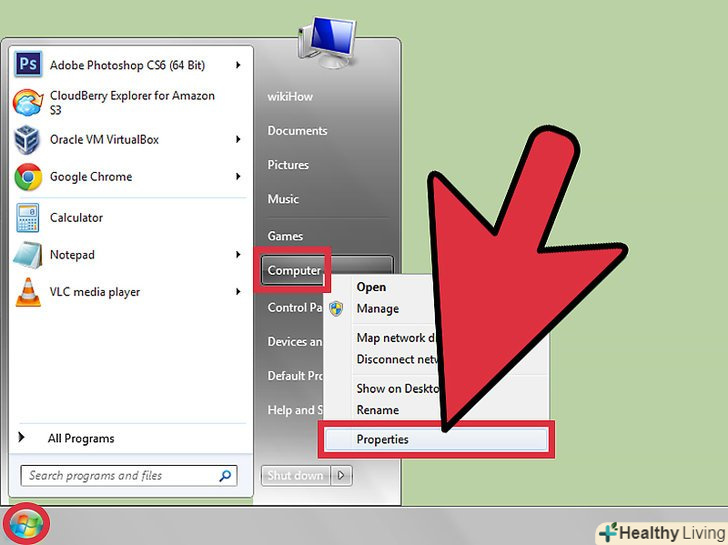This screenshot has height=545, width=728.
Task: Launch VLC media player cone icon
Action: click(x=28, y=292)
